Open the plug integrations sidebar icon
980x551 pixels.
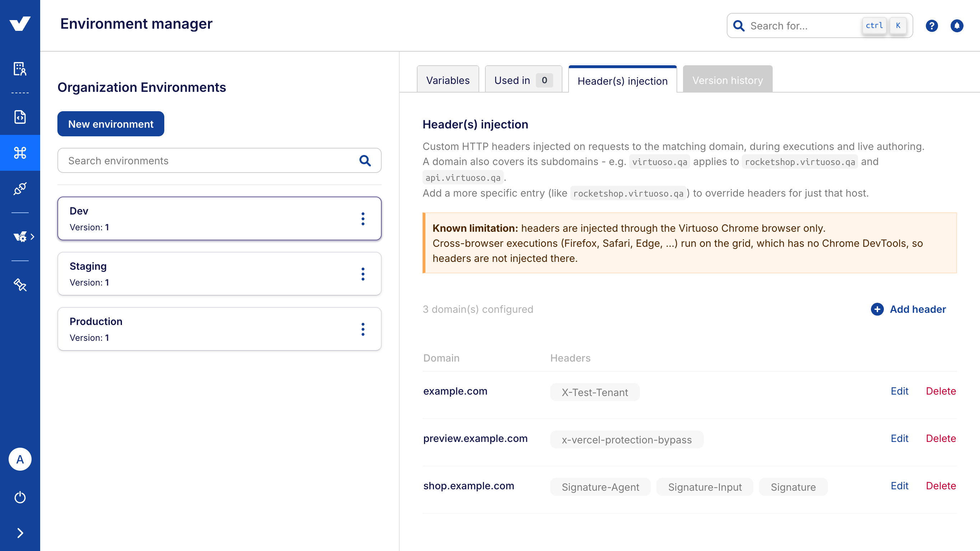coord(20,189)
